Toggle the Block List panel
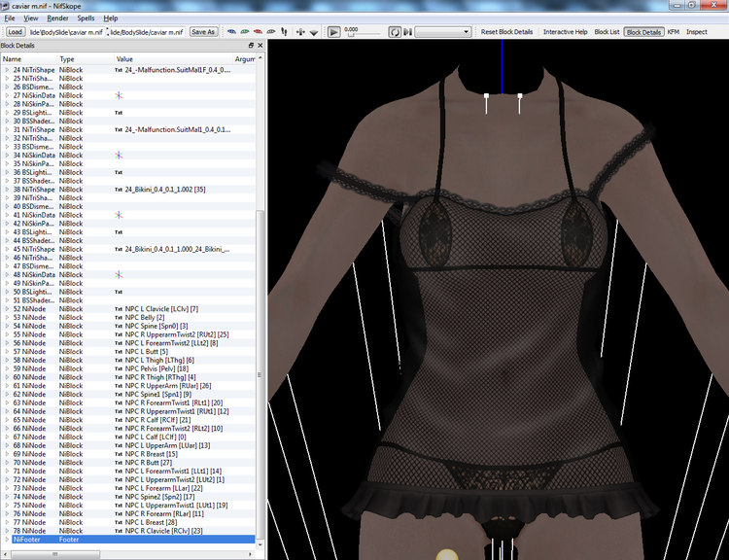729x560 pixels. coord(607,32)
